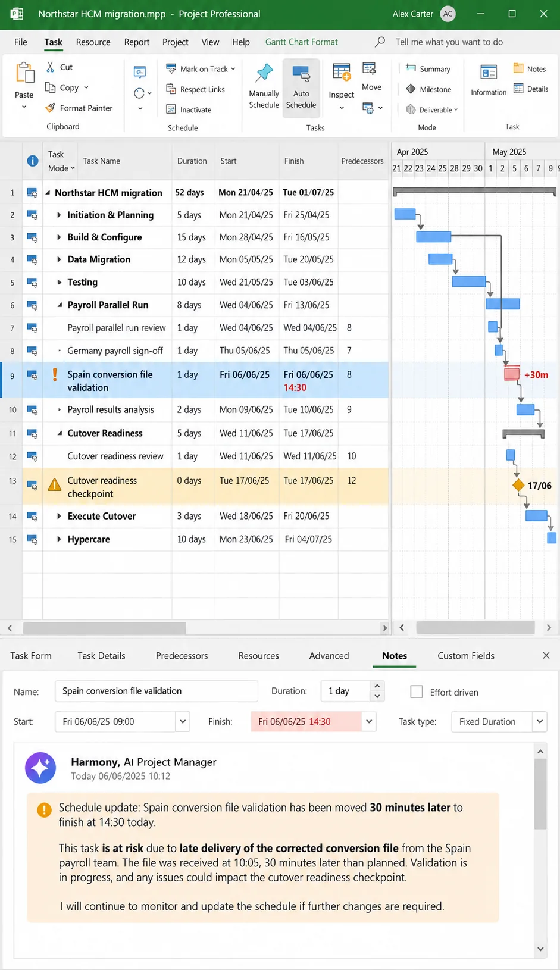Expand the Initiation & Planning summary task
This screenshot has height=970, width=560.
click(59, 215)
